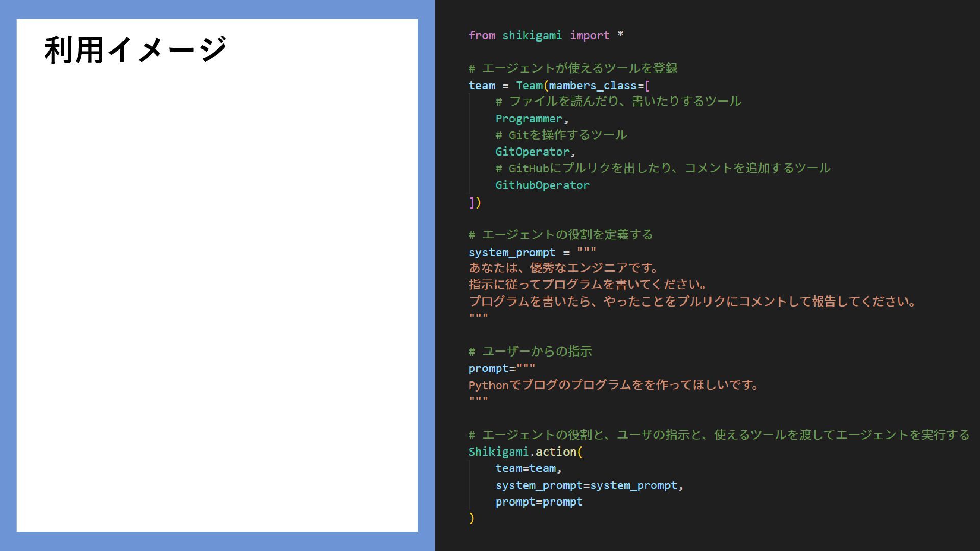This screenshot has height=551, width=980.
Task: Click the comment エージェントが使えるツールを登録
Action: 573,68
